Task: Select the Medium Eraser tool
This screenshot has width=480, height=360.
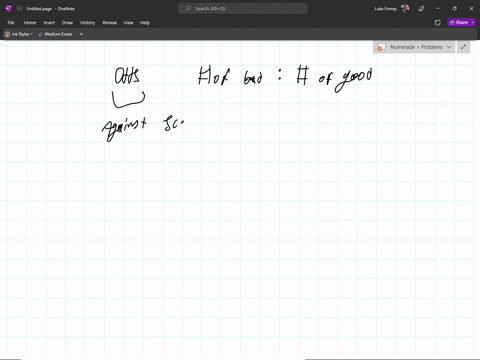Action: click(x=55, y=34)
